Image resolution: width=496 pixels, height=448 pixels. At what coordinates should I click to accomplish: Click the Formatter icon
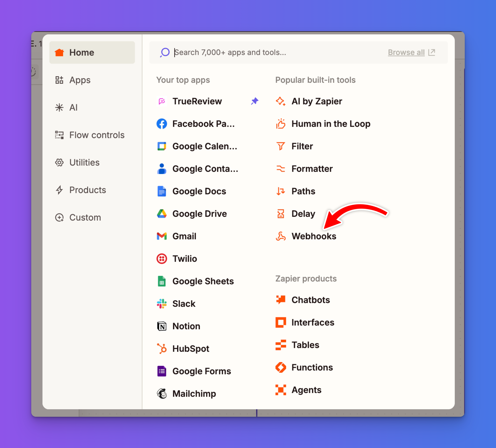tap(280, 169)
